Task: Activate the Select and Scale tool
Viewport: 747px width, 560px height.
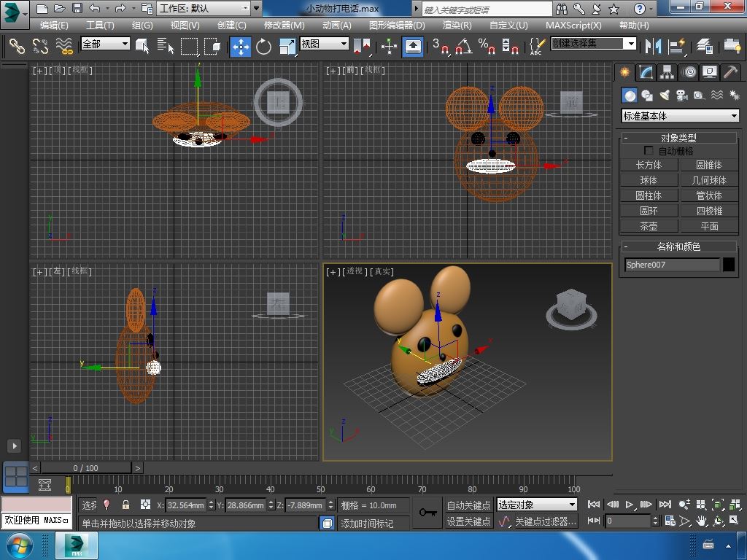Action: 287,46
